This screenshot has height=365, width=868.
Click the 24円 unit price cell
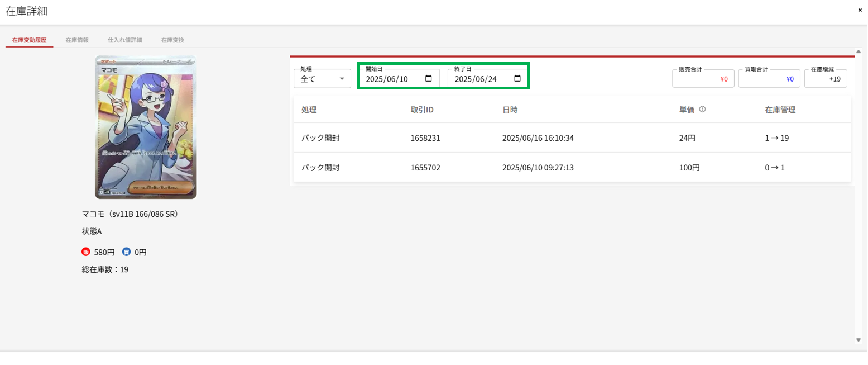688,138
